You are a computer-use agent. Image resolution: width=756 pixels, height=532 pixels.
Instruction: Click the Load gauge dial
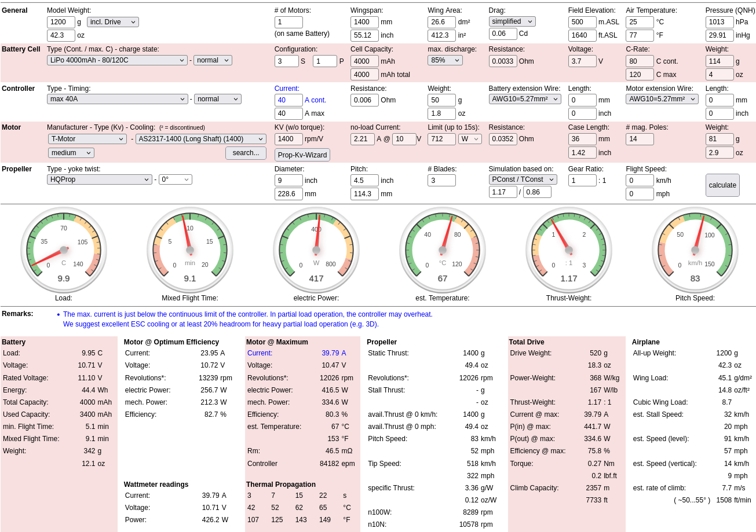coord(64,250)
